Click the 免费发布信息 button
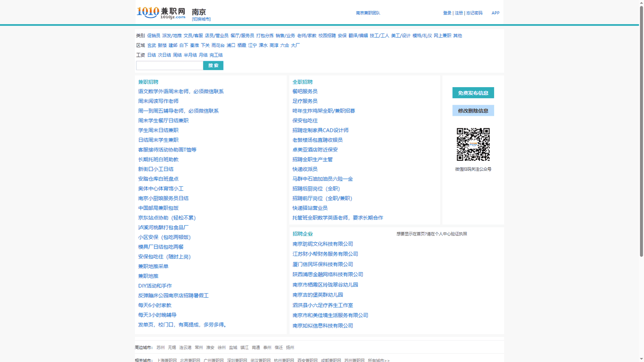Viewport: 644px width, 362px height. click(473, 93)
